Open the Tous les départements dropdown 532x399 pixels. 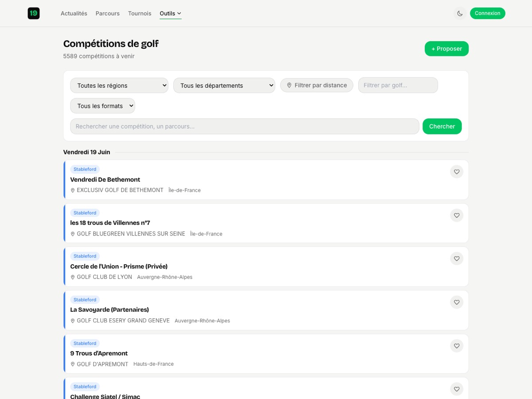(224, 86)
